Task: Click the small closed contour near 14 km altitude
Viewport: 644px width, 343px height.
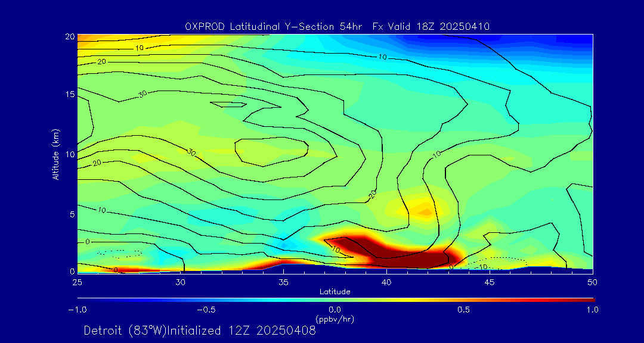Action: [228, 105]
